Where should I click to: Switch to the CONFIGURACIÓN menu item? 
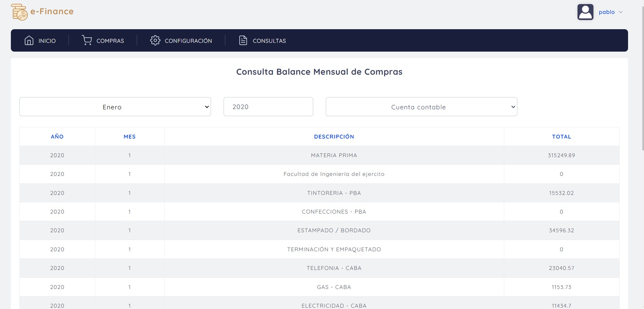pos(188,40)
